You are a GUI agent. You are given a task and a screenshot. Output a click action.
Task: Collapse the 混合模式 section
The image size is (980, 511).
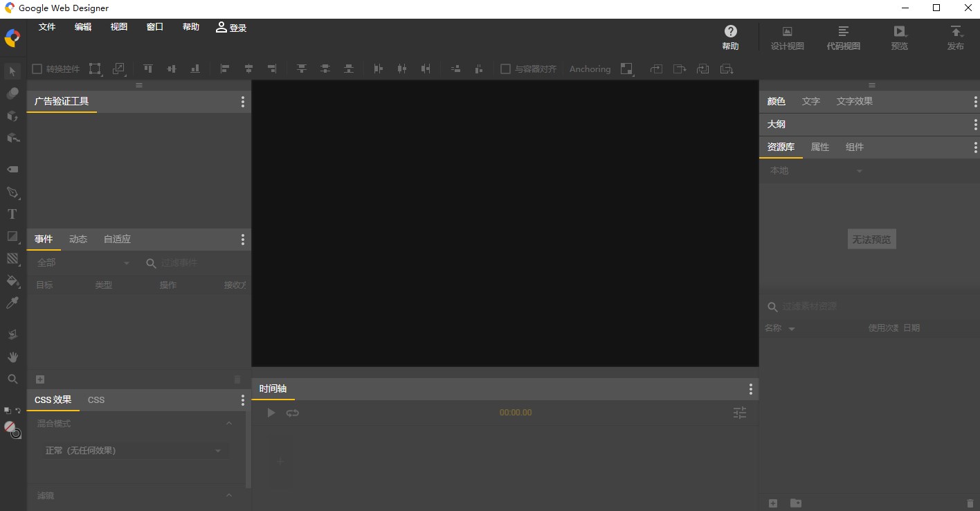pyautogui.click(x=229, y=424)
